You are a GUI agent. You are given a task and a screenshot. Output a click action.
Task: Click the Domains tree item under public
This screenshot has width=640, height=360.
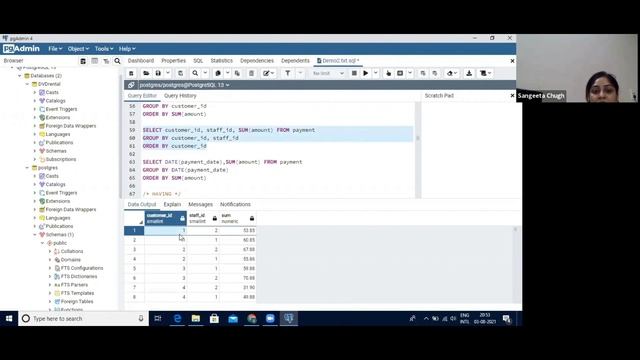(71, 260)
